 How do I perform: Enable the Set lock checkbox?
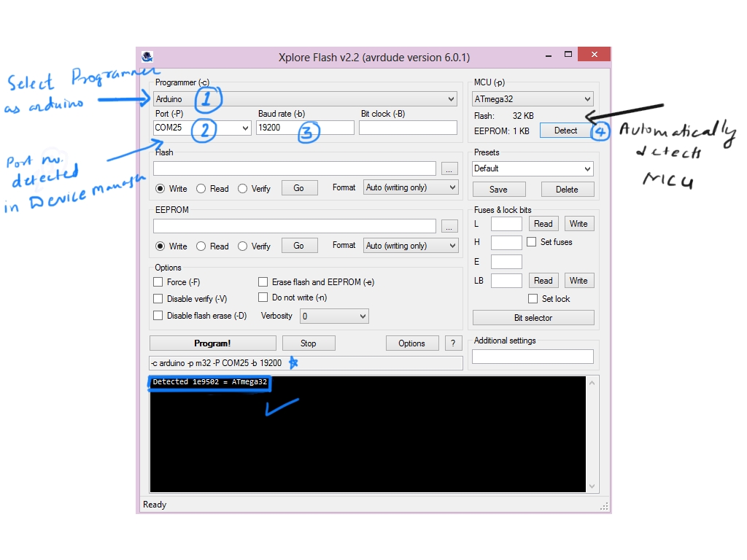point(533,298)
